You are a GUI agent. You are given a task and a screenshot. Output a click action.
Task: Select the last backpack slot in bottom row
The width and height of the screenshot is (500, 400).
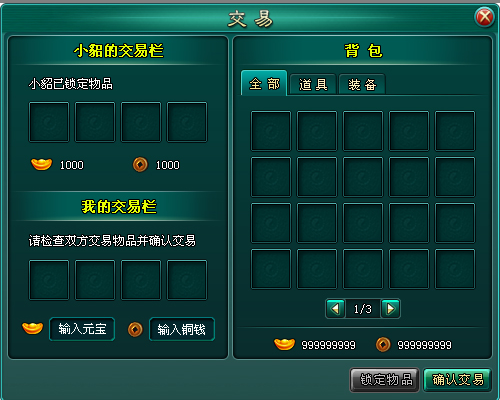point(455,269)
